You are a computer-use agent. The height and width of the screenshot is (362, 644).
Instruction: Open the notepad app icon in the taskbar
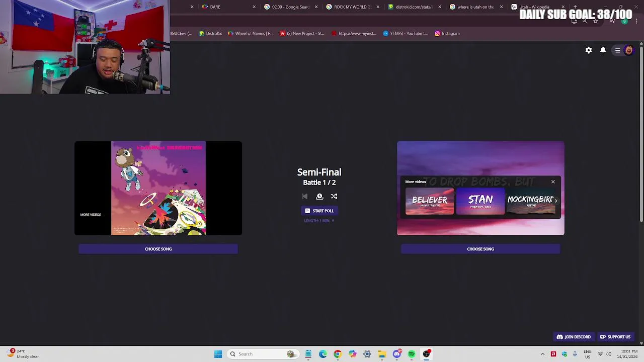point(308,354)
